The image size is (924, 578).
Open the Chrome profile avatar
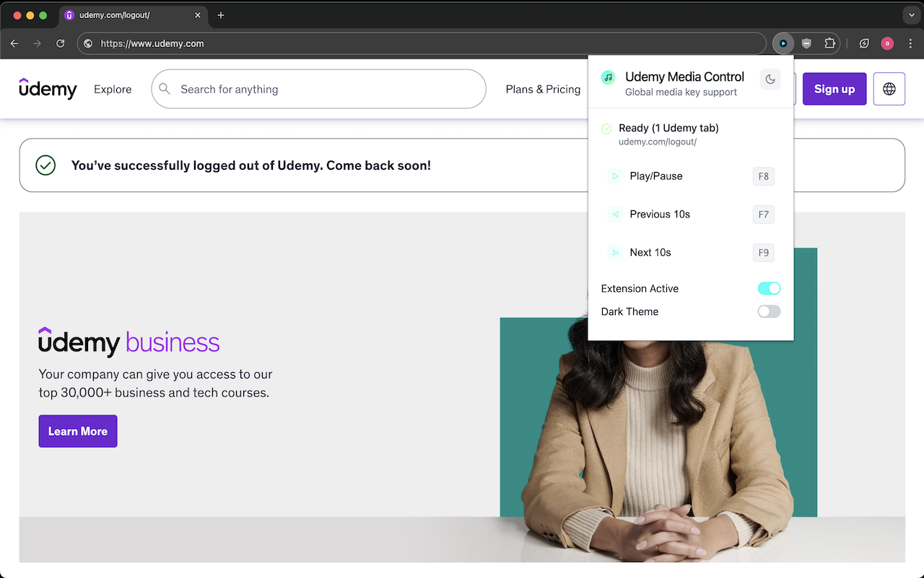pos(887,43)
